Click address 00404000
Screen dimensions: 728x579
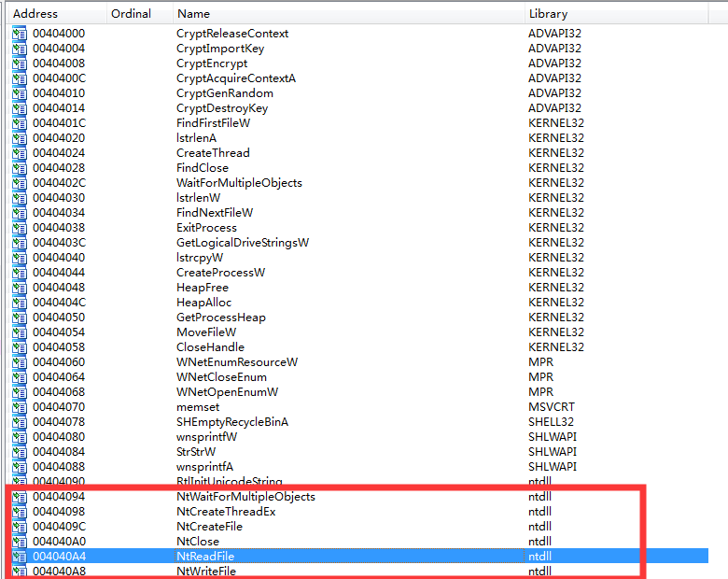tap(59, 34)
